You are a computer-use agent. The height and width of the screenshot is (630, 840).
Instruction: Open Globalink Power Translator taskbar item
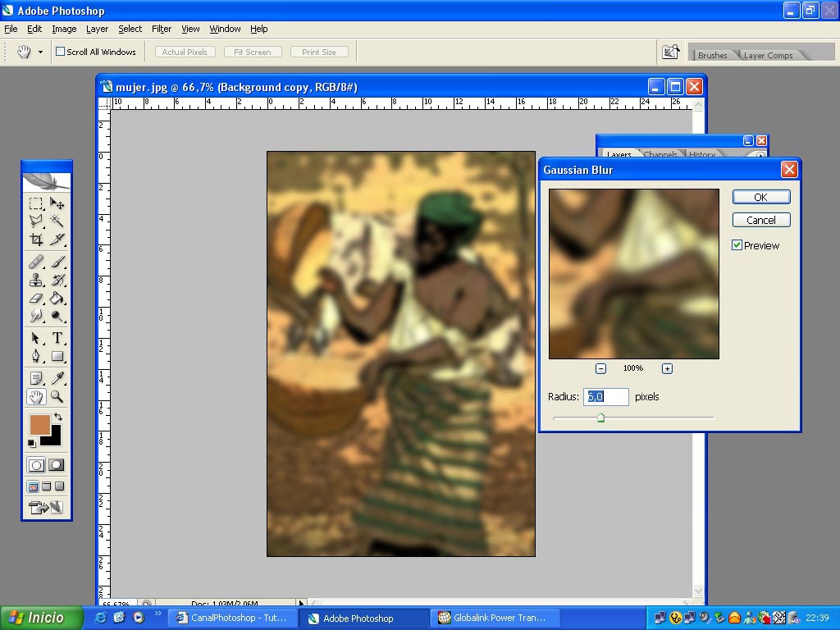click(495, 618)
